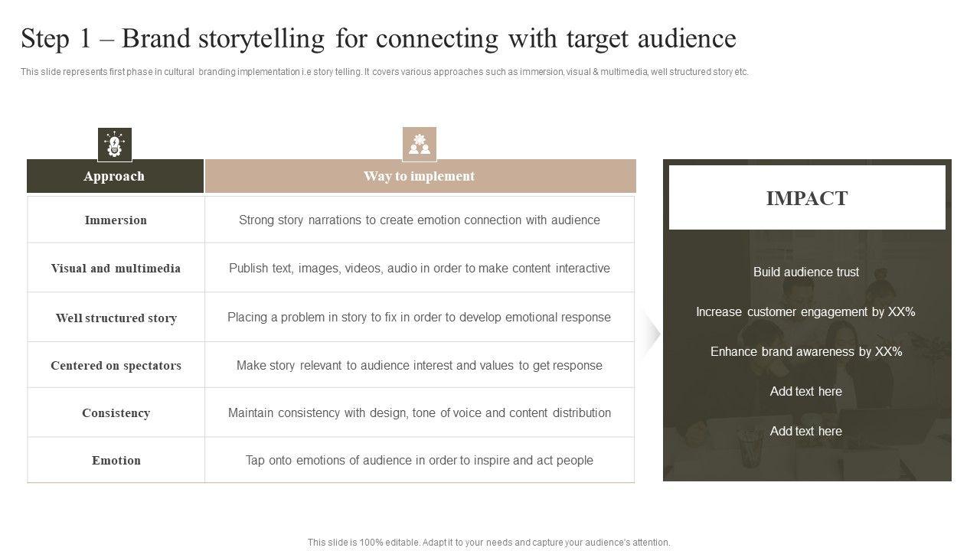Image resolution: width=980 pixels, height=551 pixels.
Task: Select Increase customer engagement by XX% line
Action: coord(806,311)
